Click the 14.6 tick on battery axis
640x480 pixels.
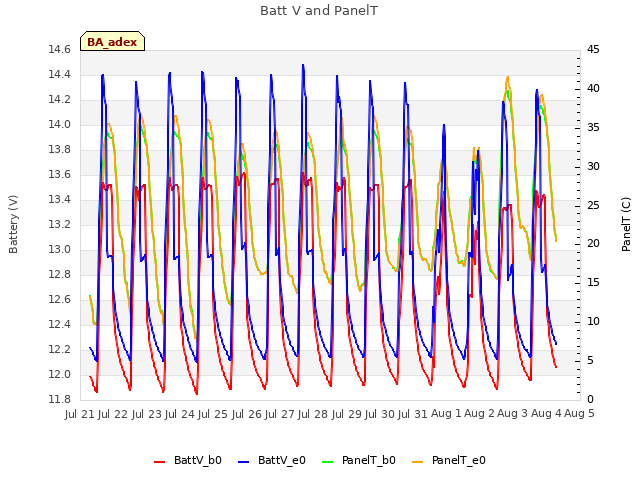(x=60, y=50)
